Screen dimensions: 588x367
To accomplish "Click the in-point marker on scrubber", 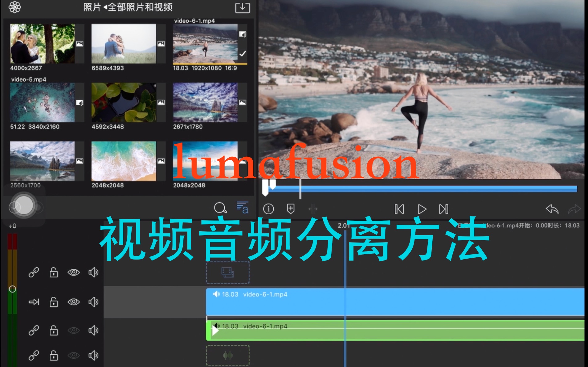I will tap(265, 188).
